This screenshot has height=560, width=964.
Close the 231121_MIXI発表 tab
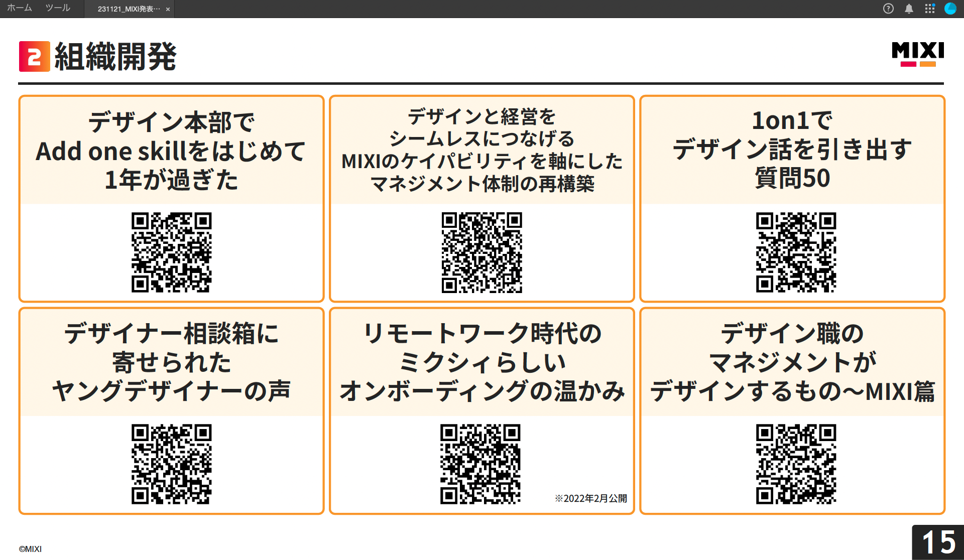click(167, 9)
